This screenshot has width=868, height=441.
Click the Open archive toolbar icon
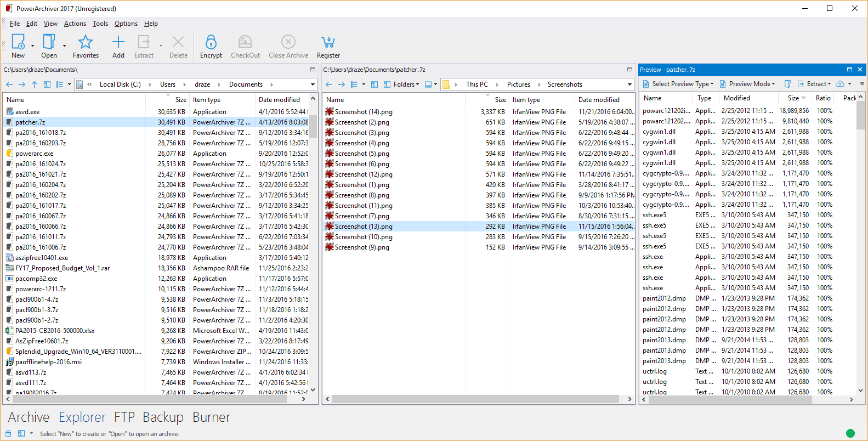49,42
